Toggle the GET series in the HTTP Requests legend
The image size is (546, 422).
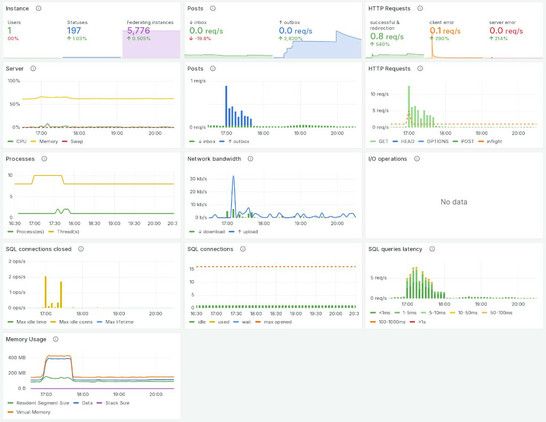pyautogui.click(x=383, y=141)
